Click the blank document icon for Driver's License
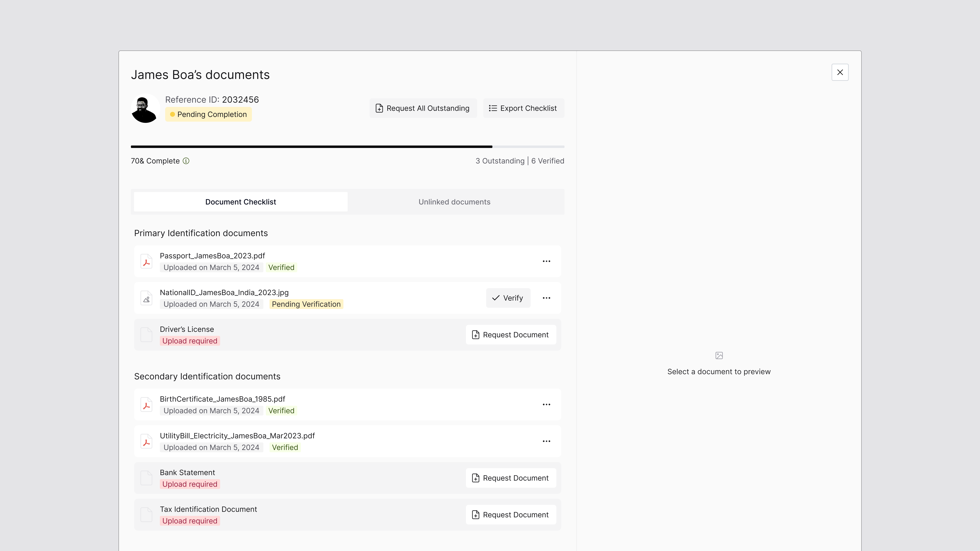The width and height of the screenshot is (980, 551). point(146,335)
